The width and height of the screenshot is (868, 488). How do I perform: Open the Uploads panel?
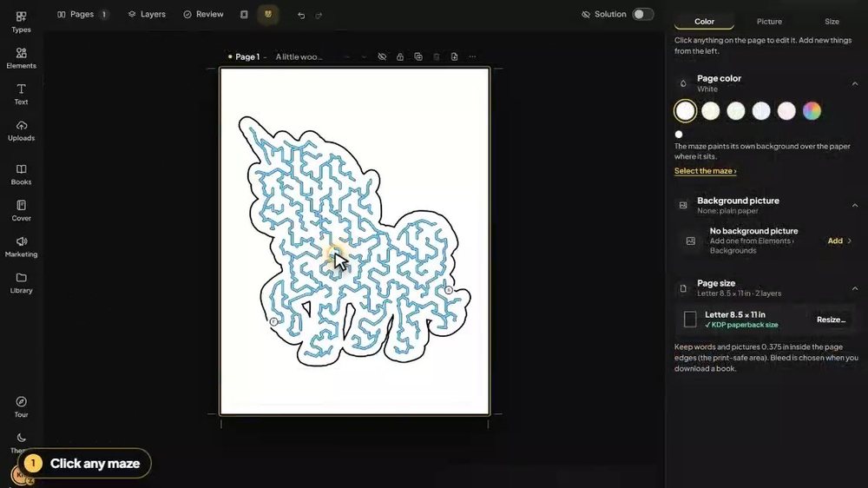[x=21, y=131]
